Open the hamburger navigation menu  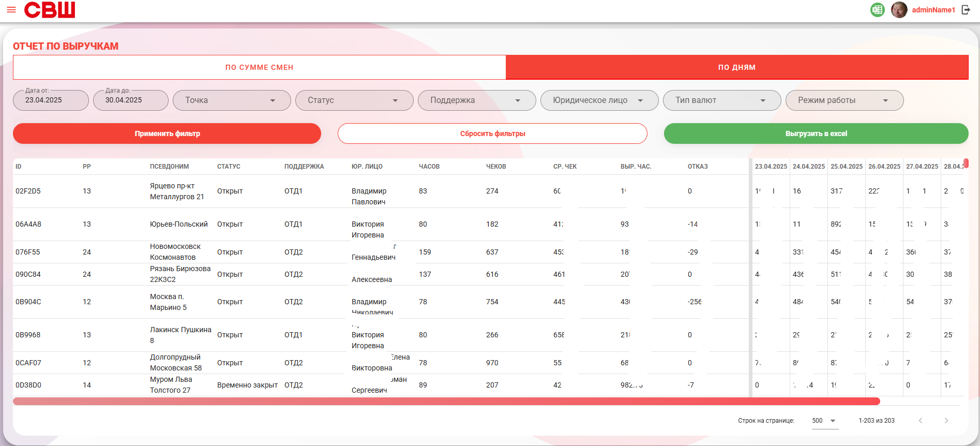(x=11, y=10)
